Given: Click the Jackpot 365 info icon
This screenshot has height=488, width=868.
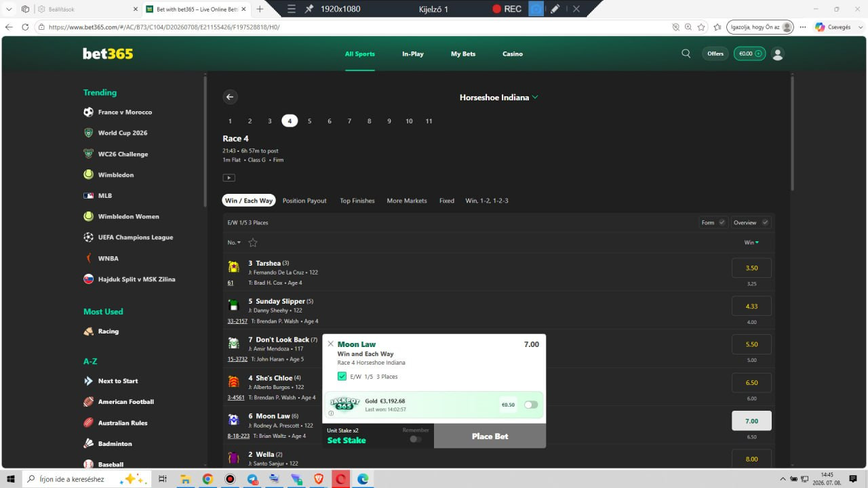Looking at the screenshot, I should point(331,413).
